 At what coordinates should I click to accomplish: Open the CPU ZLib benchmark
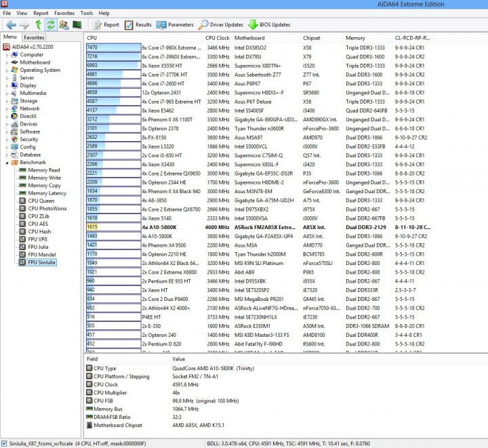click(x=39, y=216)
